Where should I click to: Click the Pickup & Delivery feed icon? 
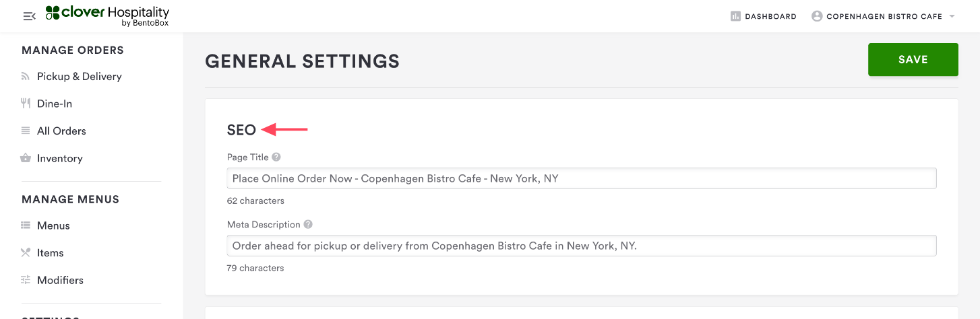[x=26, y=77]
